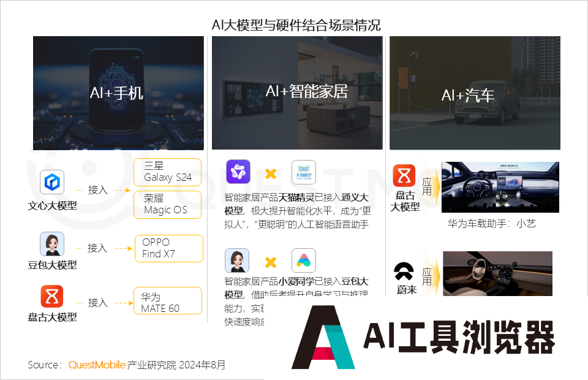Click the 豆包大模型 avatar icon on the left
Image resolution: width=588 pixels, height=380 pixels.
tap(52, 244)
